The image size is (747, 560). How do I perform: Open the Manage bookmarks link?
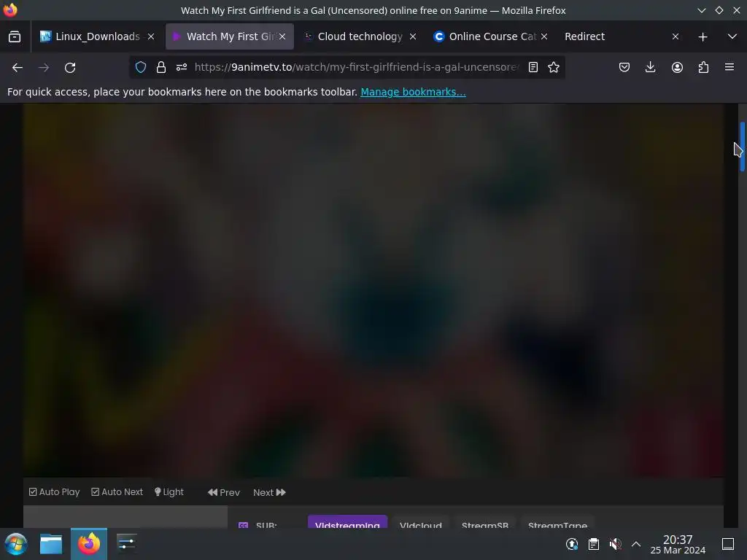413,92
